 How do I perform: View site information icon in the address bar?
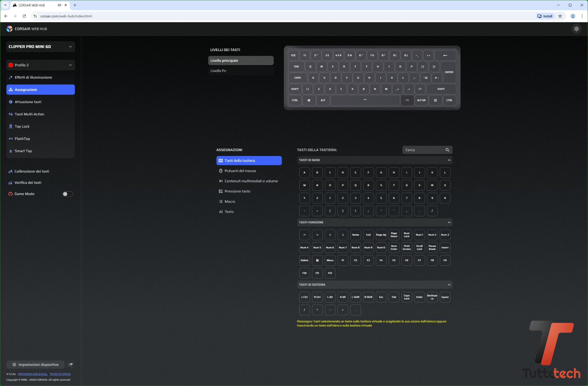tap(35, 16)
